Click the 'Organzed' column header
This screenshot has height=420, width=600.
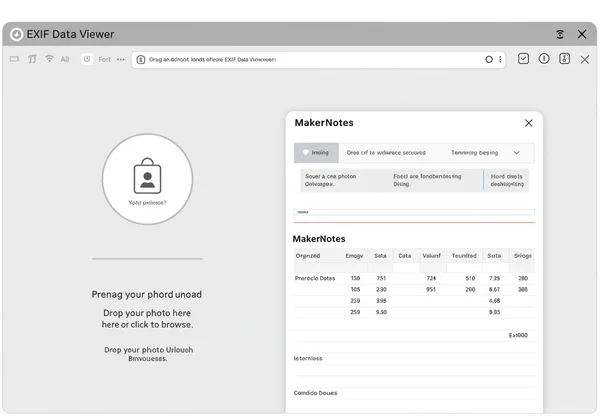click(x=308, y=256)
